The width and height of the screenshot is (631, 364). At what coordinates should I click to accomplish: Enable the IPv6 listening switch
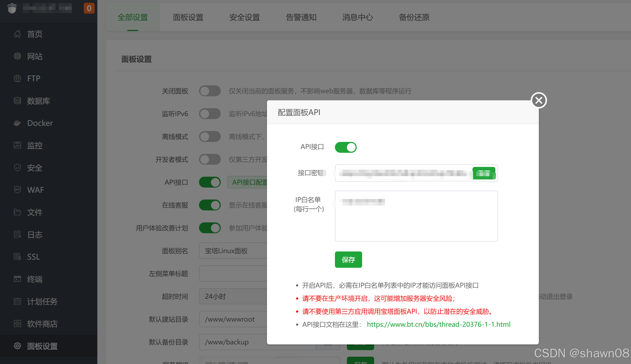click(x=210, y=114)
